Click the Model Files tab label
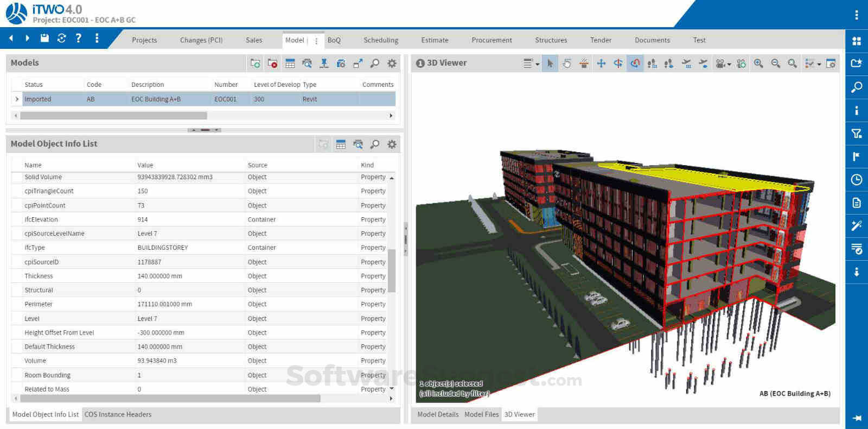Image resolution: width=868 pixels, height=429 pixels. click(x=481, y=414)
